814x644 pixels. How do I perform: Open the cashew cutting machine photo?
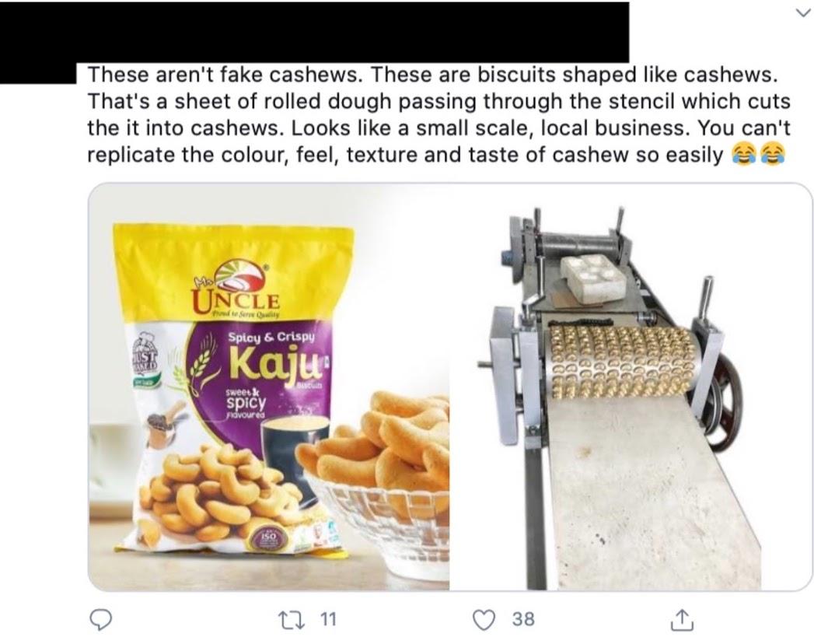631,387
